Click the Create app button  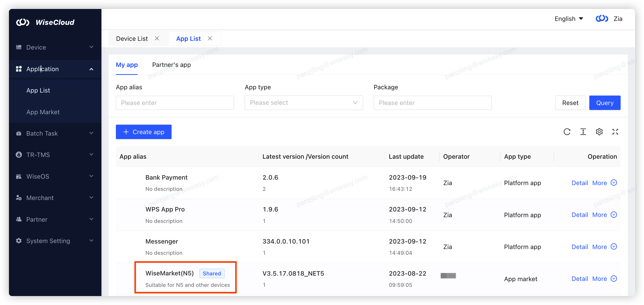[x=143, y=132]
